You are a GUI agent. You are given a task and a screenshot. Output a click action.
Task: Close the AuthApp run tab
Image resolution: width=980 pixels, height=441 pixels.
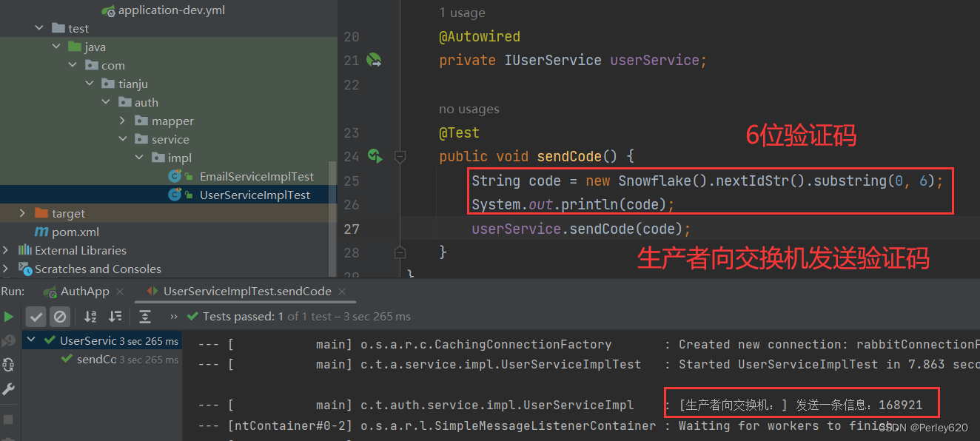click(121, 292)
